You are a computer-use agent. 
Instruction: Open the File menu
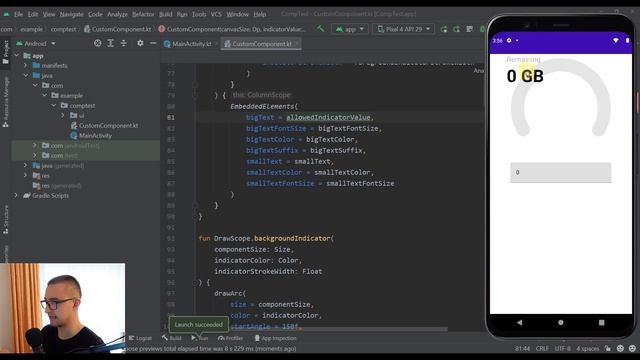coord(18,14)
